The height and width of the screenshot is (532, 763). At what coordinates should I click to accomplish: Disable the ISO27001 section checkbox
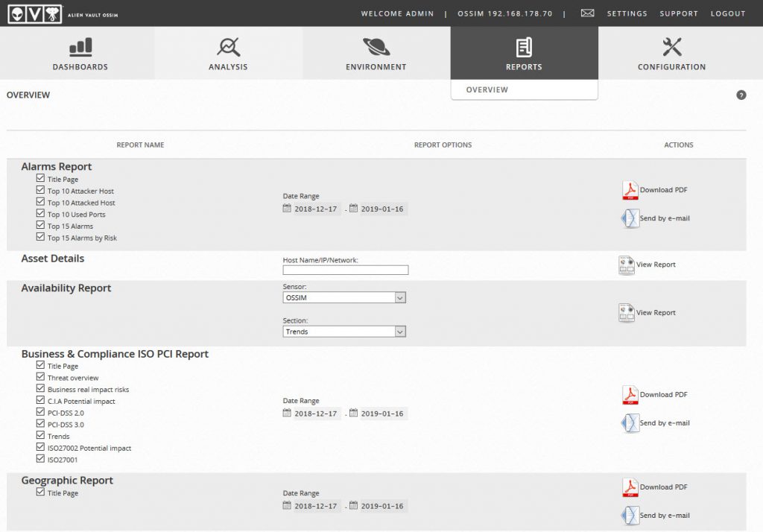(40, 459)
